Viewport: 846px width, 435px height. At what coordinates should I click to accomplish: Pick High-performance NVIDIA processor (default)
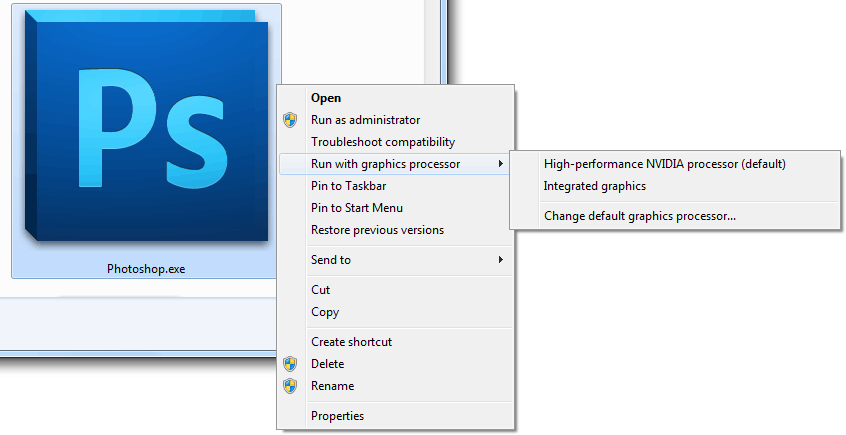click(x=675, y=164)
